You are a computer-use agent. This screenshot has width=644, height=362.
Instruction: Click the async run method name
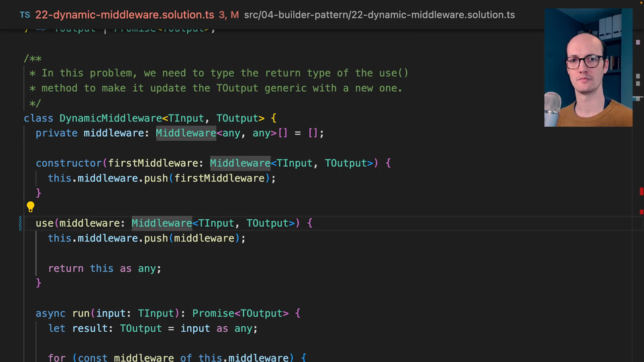tap(80, 313)
